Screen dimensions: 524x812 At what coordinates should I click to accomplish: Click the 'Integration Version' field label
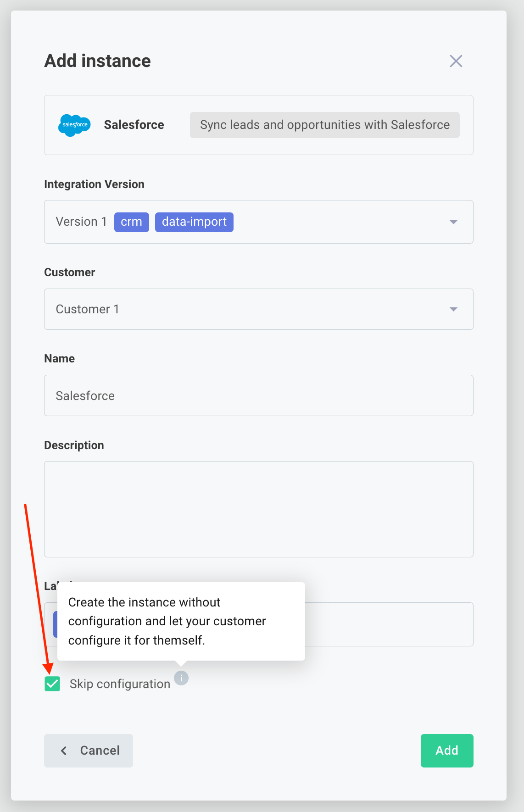(x=94, y=184)
